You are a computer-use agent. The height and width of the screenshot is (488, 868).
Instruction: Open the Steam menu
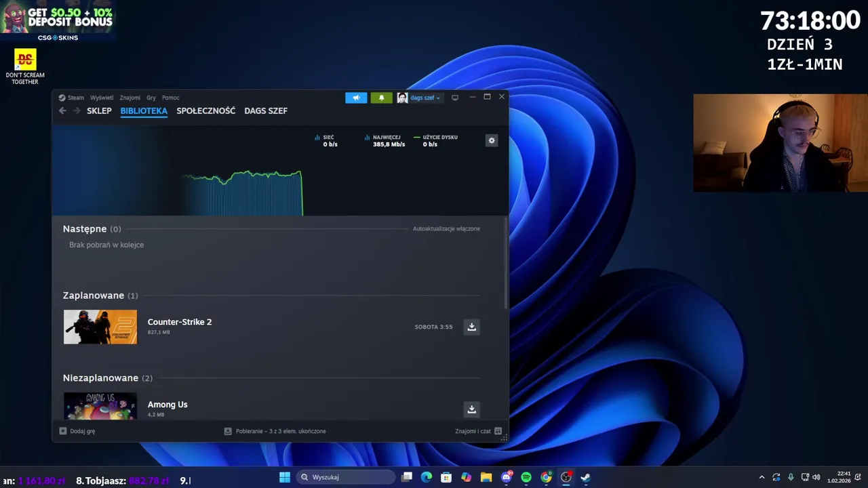tap(71, 98)
